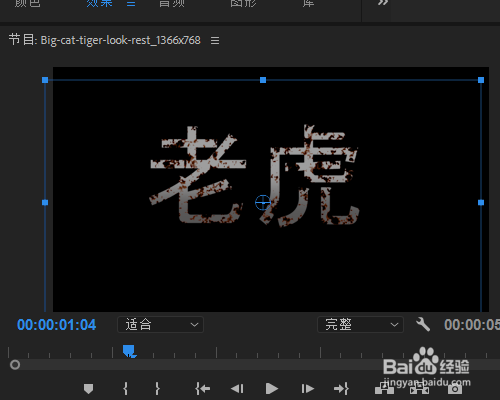Click the top-center transform handle

click(263, 80)
